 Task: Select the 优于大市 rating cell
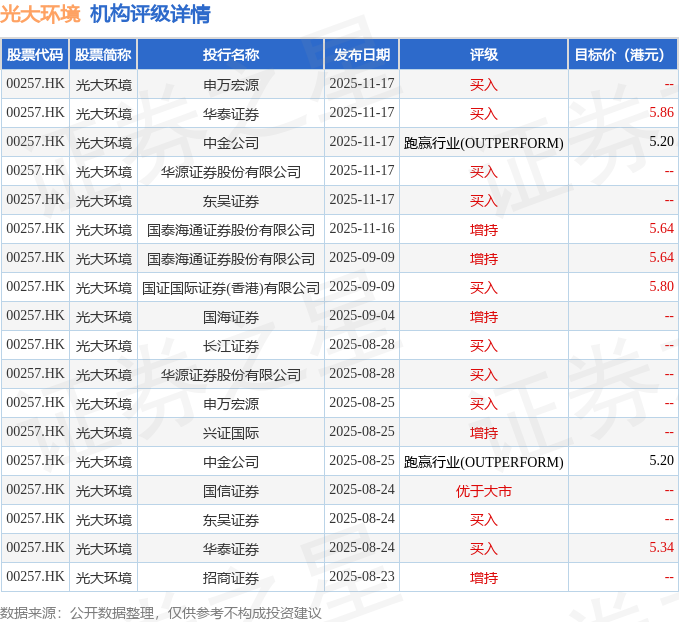(x=484, y=491)
